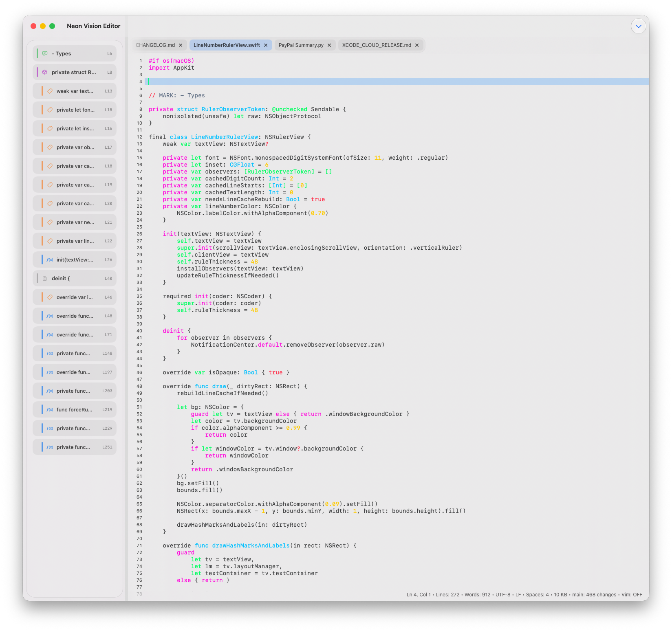Click line number 12 in the gutter
Screen dimensions: 672x631
click(x=139, y=137)
